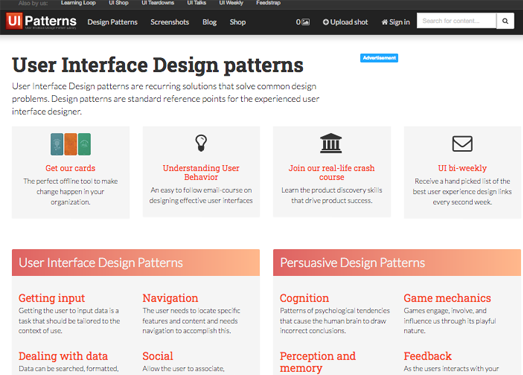The width and height of the screenshot is (523, 375).
Task: Open Join our real-life crash course
Action: [332, 172]
